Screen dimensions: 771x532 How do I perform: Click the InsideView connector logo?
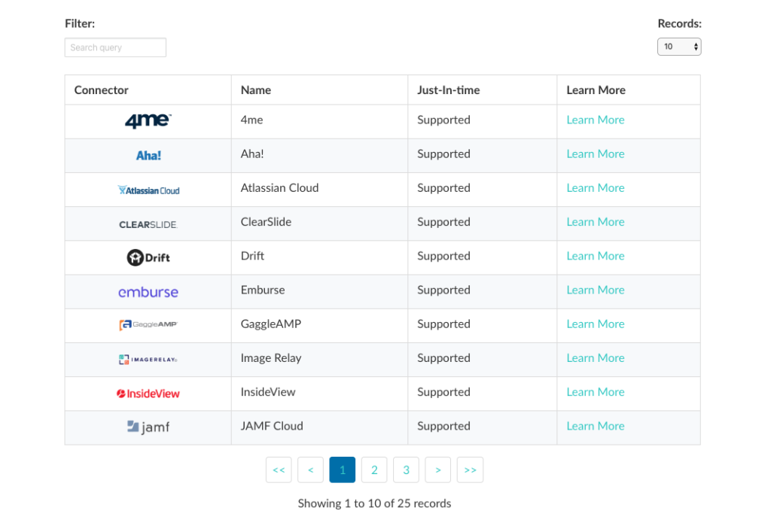pos(148,394)
